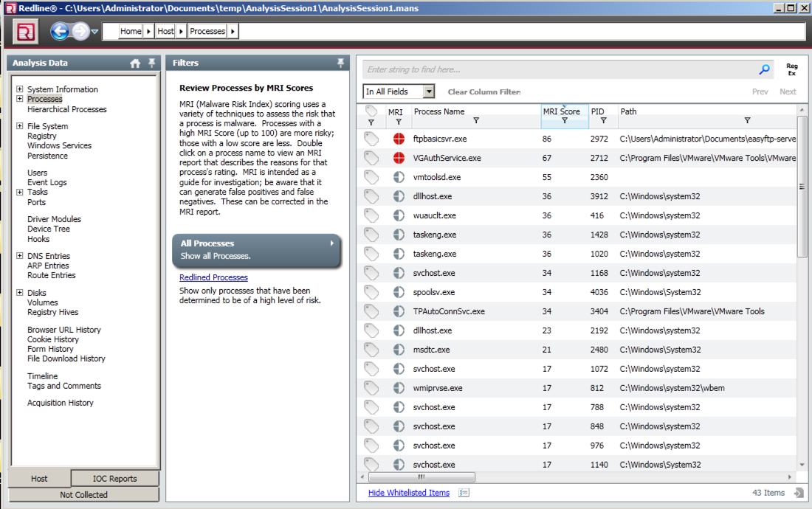Click the search string input field
This screenshot has height=509, width=812.
560,69
